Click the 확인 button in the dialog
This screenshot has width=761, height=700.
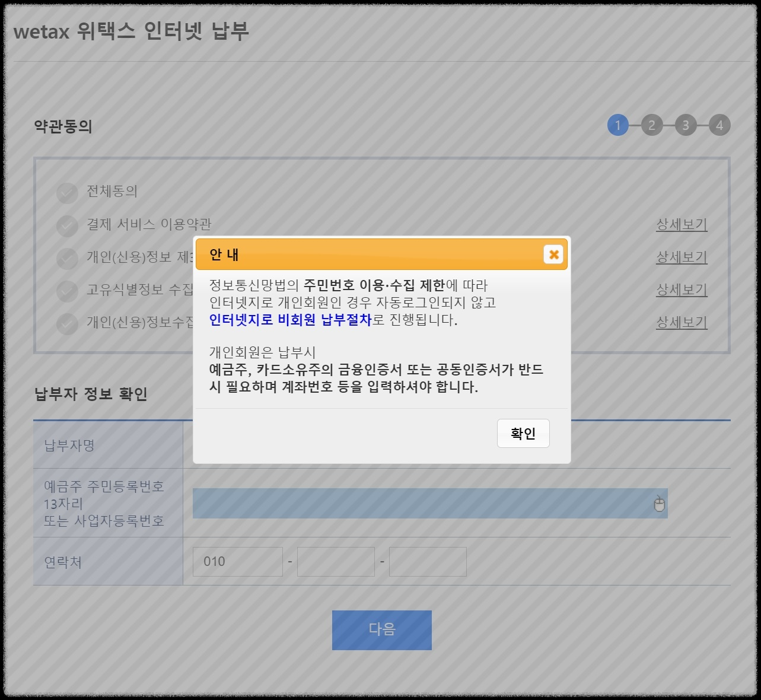point(523,434)
